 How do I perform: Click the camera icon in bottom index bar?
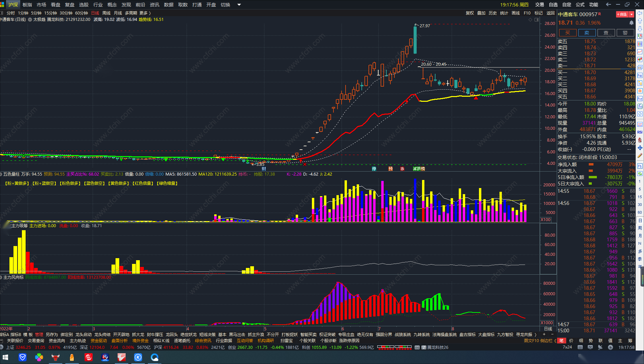coord(417,347)
